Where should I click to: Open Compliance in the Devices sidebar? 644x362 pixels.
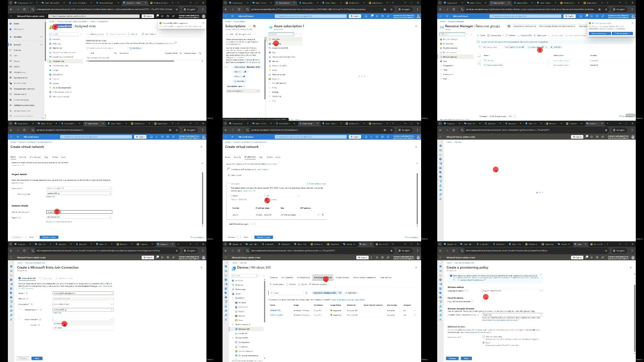(243, 347)
